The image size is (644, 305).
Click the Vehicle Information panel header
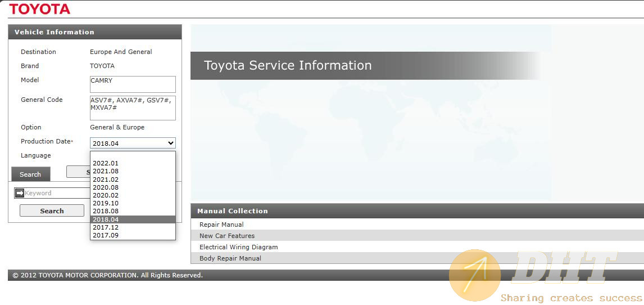95,32
